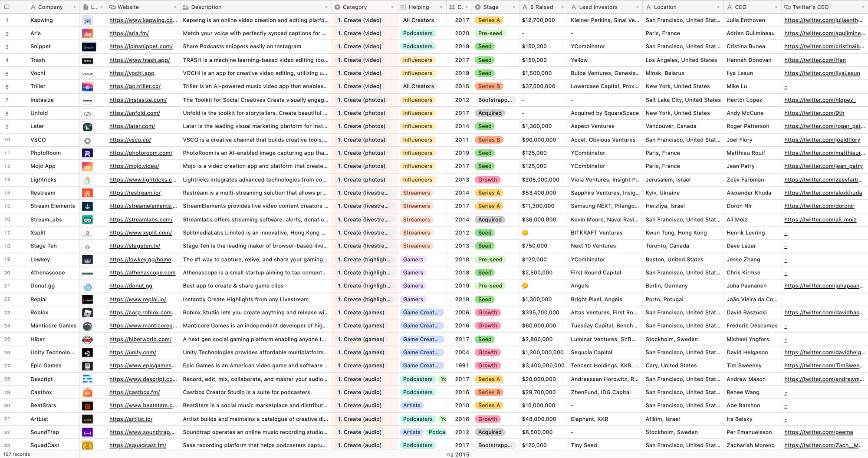Click the Descript logo thumbnail

88,379
